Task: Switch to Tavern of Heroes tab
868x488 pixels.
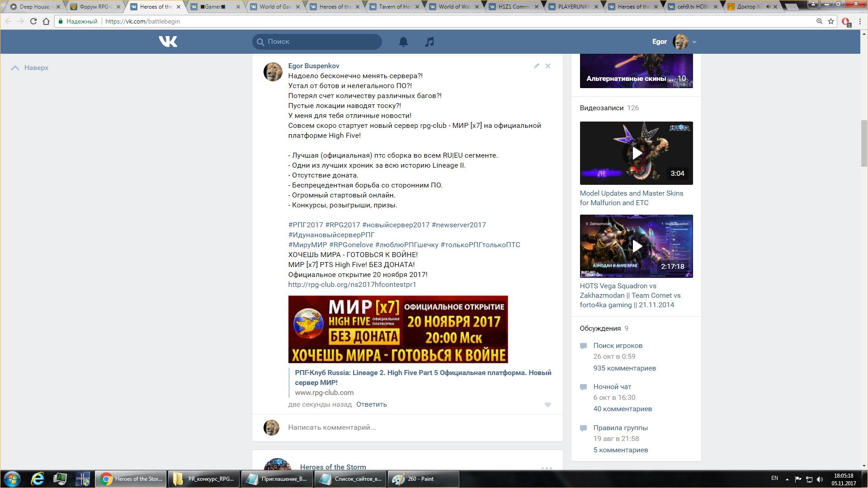Action: [x=395, y=7]
